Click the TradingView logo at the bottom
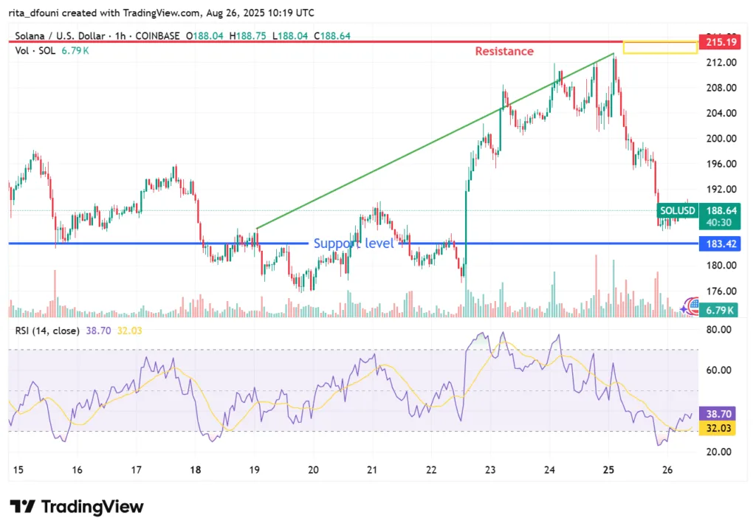 pyautogui.click(x=77, y=506)
